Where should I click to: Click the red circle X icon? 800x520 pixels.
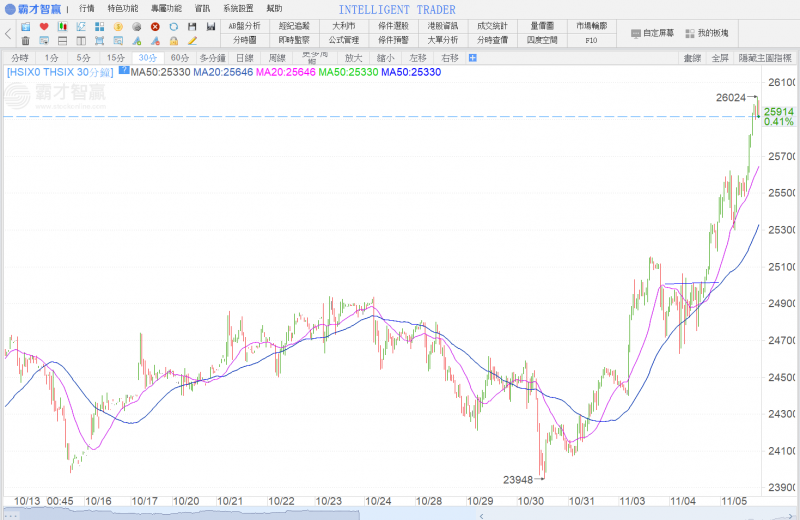155,26
